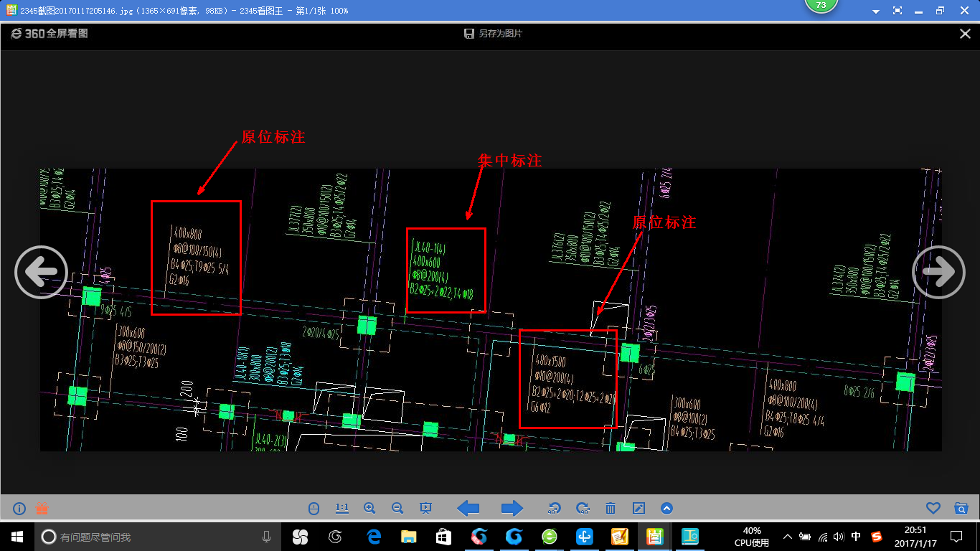Expand more tools with up-chevron circle

tap(666, 509)
